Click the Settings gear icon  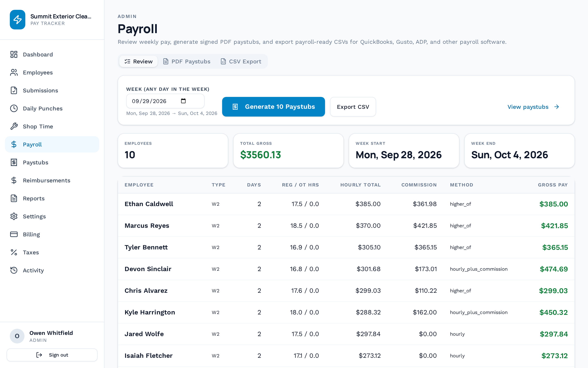point(14,216)
